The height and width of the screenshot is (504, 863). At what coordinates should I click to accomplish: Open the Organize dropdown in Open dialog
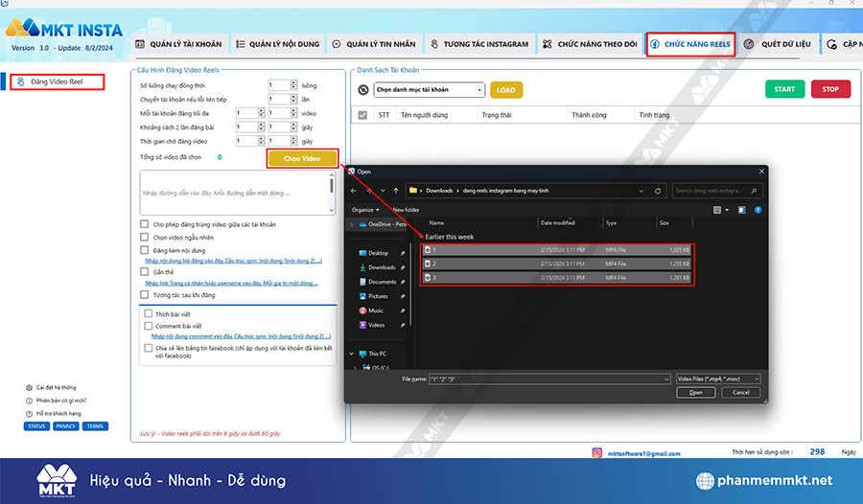[365, 210]
